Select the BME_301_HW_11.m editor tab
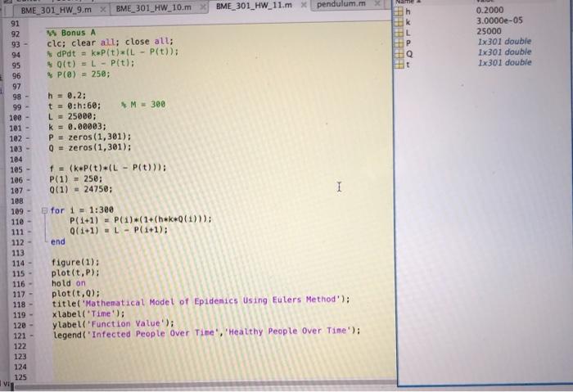 coord(254,6)
